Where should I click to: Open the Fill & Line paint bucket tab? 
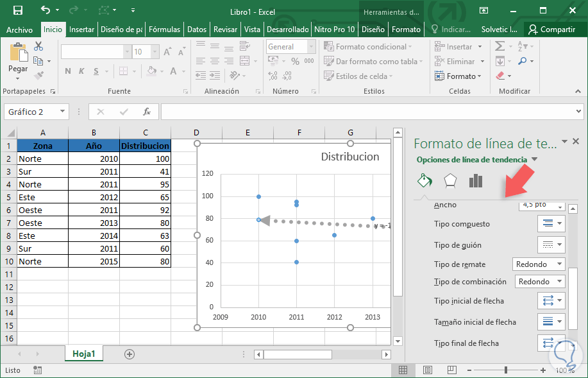click(x=424, y=181)
